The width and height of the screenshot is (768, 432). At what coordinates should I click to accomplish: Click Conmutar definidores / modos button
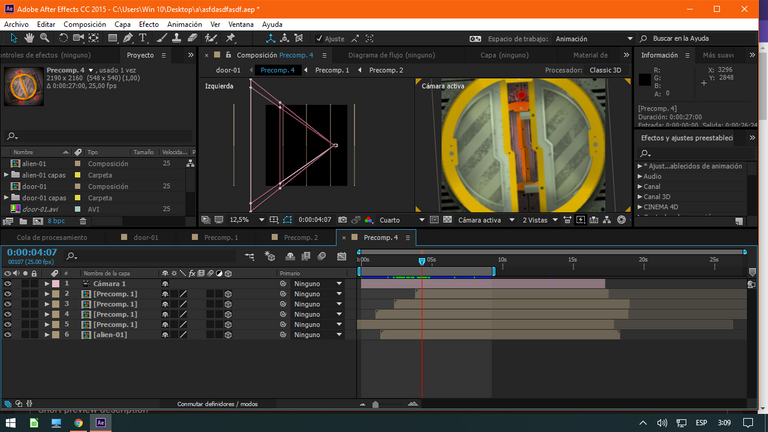pyautogui.click(x=217, y=404)
